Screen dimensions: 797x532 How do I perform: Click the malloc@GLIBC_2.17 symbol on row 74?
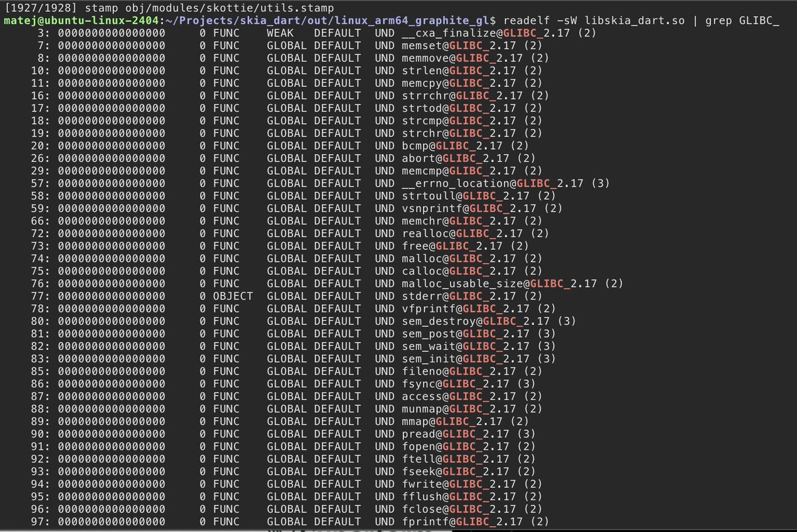coord(458,259)
